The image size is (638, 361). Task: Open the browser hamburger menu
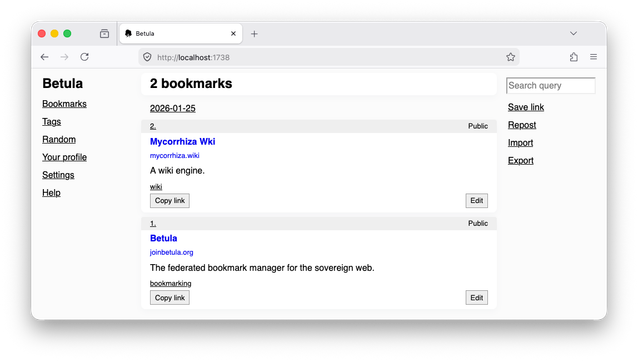point(593,57)
